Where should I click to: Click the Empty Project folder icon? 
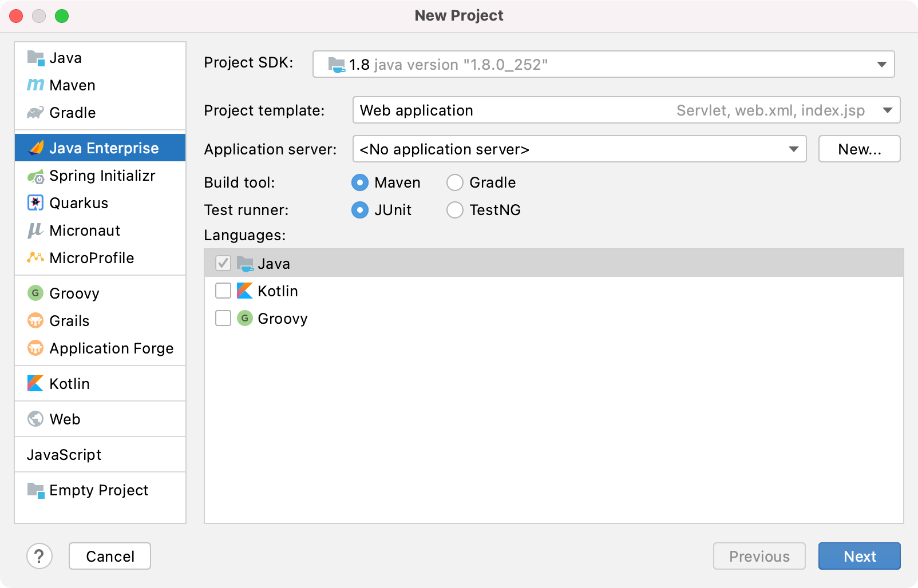(35, 490)
